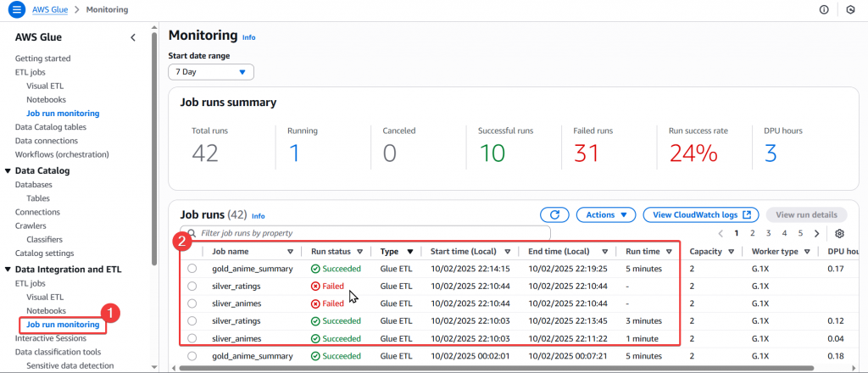Open Interactive Sessions in sidebar
The height and width of the screenshot is (373, 868).
click(50, 338)
